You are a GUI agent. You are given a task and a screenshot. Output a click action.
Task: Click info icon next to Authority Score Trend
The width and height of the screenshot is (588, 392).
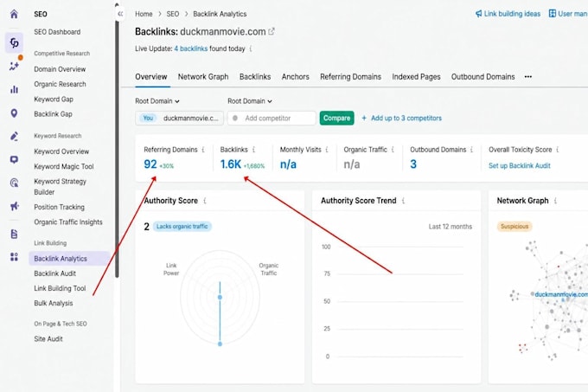tap(403, 201)
